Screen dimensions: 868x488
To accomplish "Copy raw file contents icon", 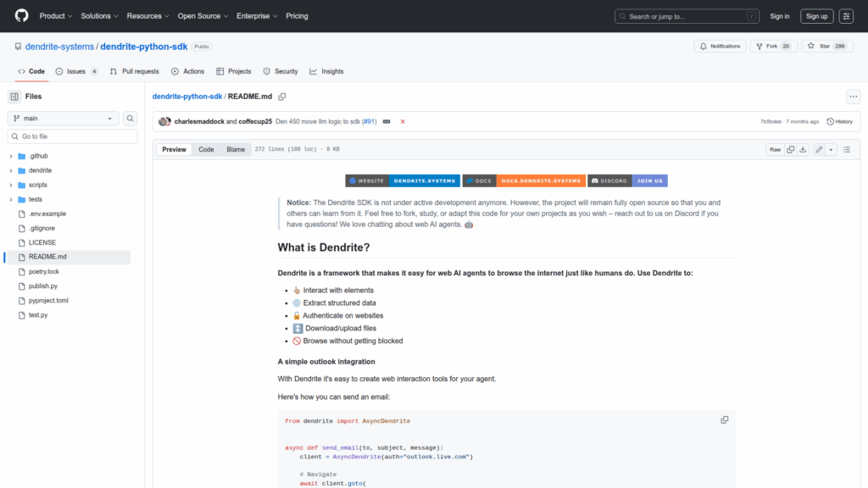I will 790,149.
